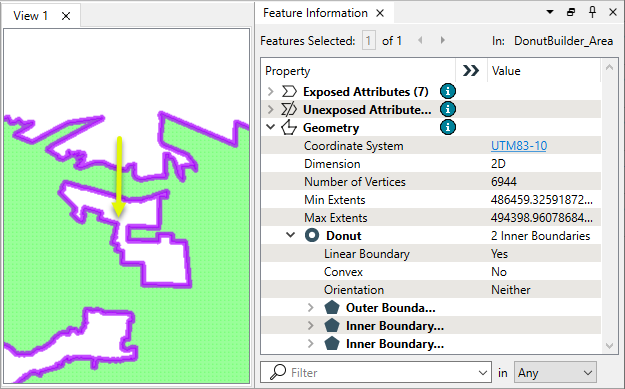Open the panel options dropdown triangle

(550, 12)
